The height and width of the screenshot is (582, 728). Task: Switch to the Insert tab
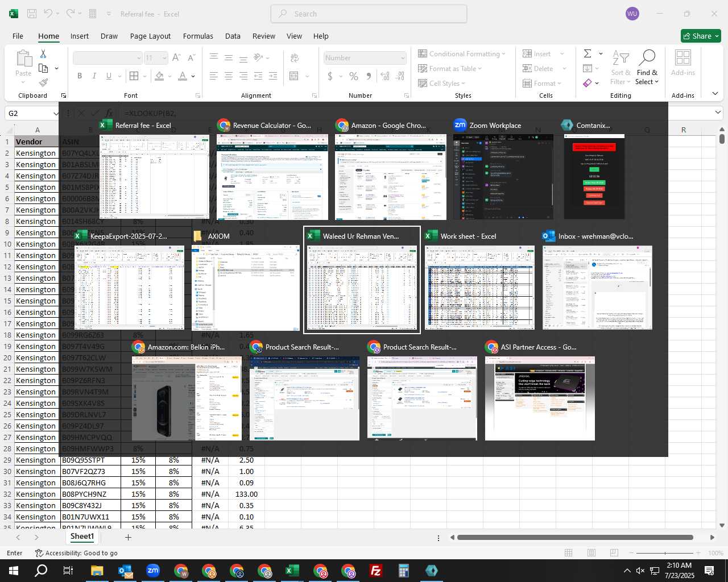point(80,36)
